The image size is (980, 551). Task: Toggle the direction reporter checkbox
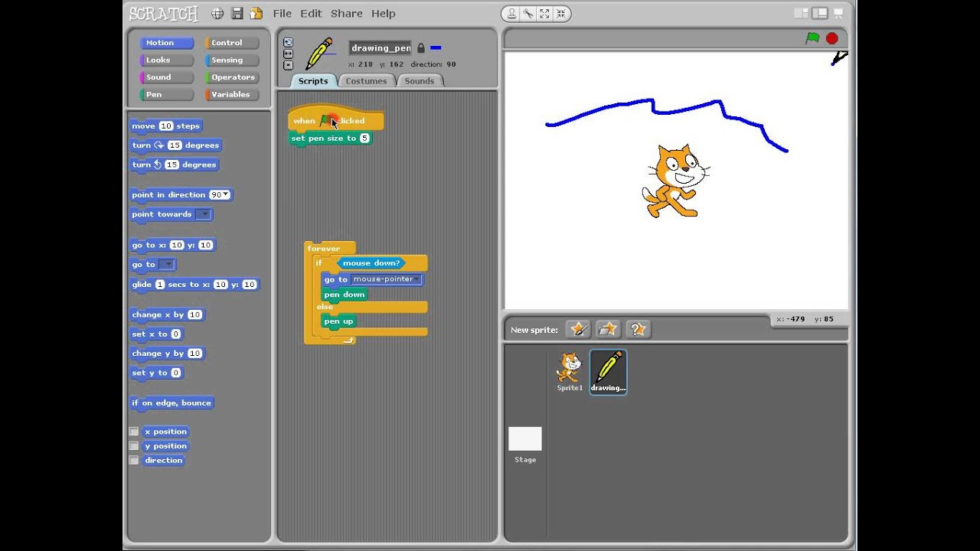click(x=134, y=461)
